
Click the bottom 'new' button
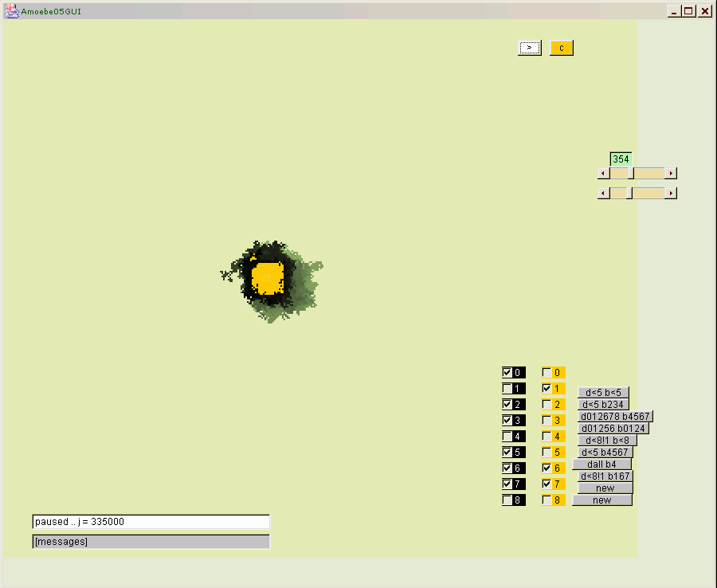[x=601, y=500]
